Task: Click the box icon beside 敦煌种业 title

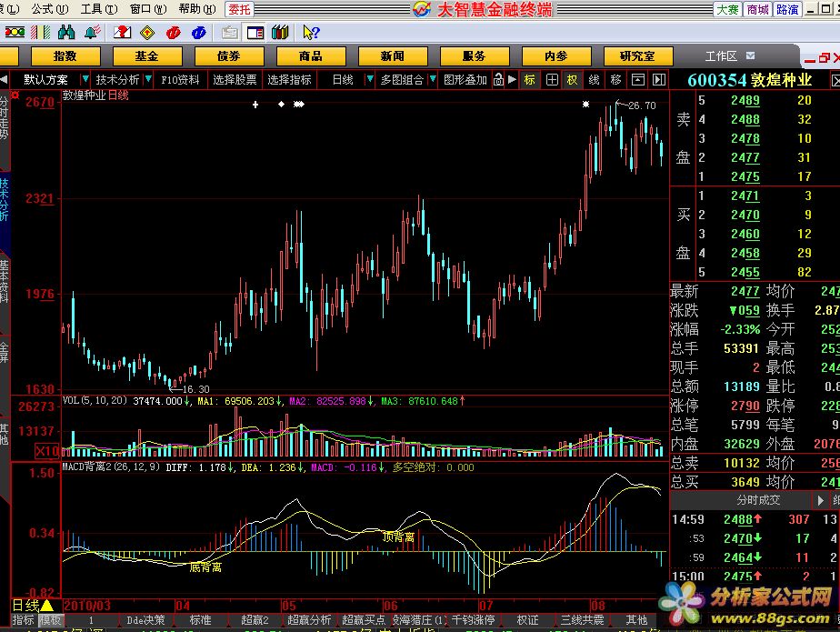Action: pos(835,80)
